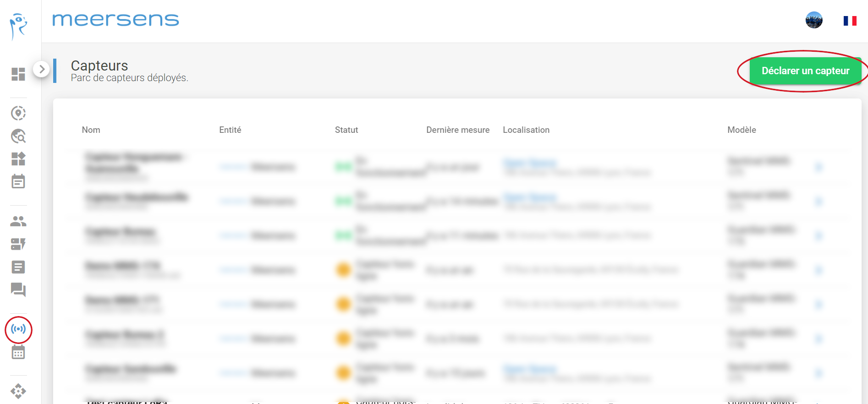868x404 pixels.
Task: Click the location target sidebar icon
Action: click(x=18, y=113)
